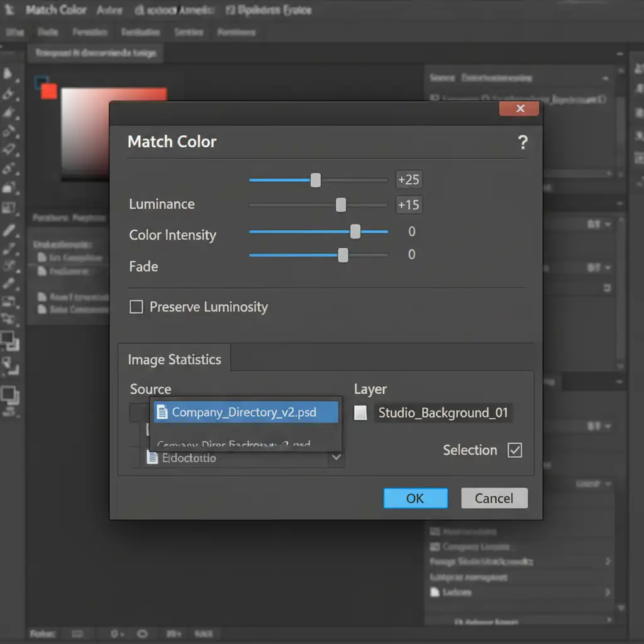Click the help question mark icon
Screen dimensions: 644x644
pyautogui.click(x=522, y=143)
